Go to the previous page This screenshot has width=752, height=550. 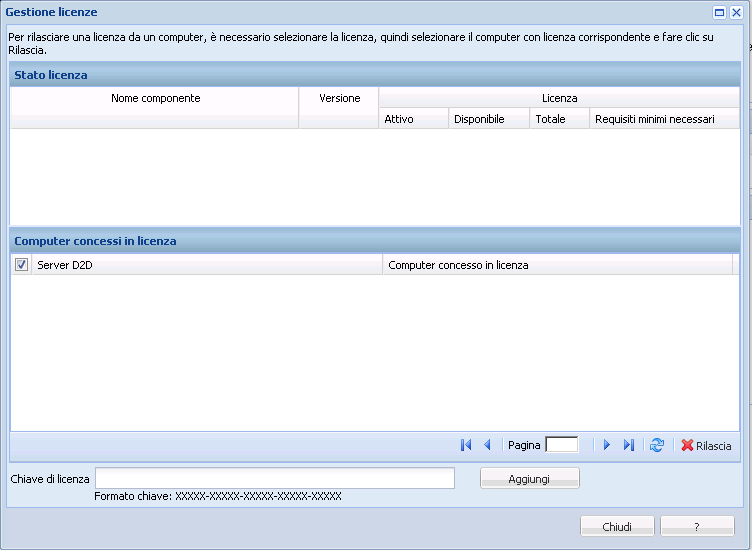point(487,445)
